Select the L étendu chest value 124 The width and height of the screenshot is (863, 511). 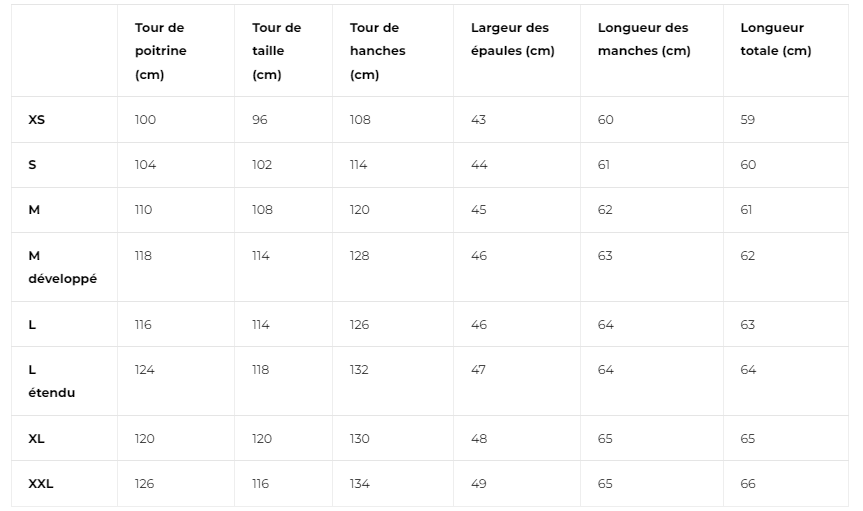(x=145, y=369)
